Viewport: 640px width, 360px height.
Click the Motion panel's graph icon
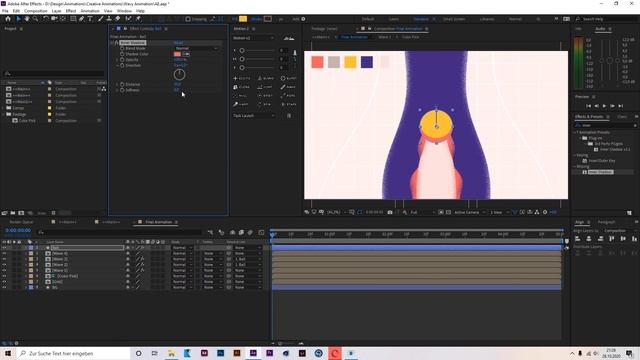coord(289,38)
